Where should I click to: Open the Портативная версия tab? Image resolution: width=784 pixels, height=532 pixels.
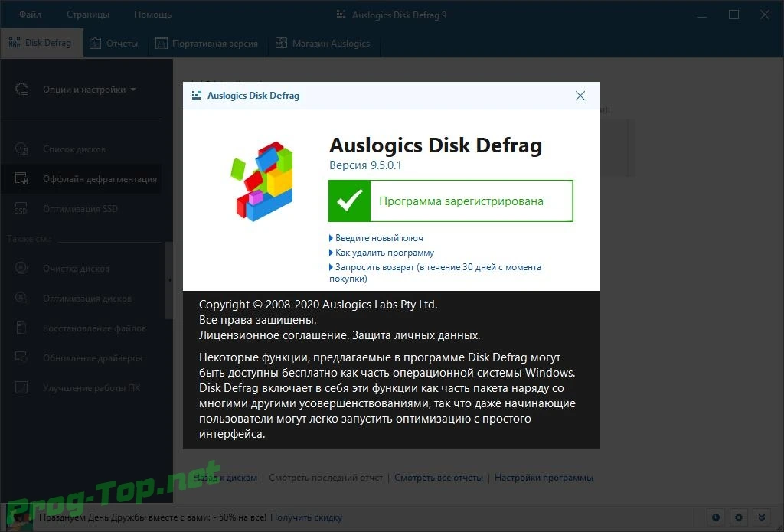(x=207, y=44)
